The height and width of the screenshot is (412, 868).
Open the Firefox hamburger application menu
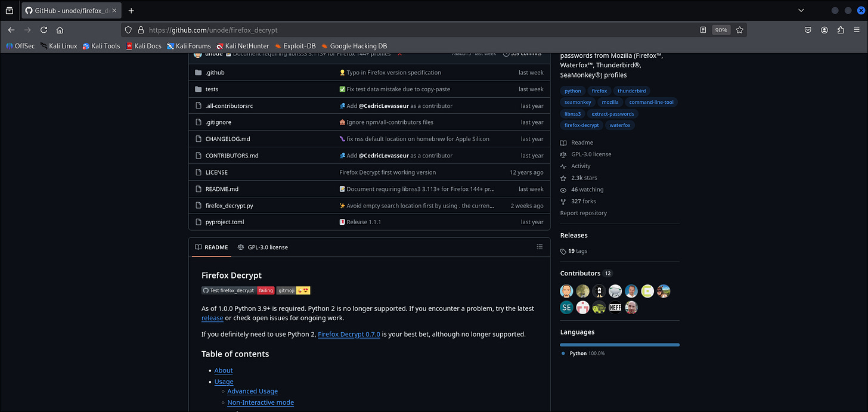tap(857, 30)
